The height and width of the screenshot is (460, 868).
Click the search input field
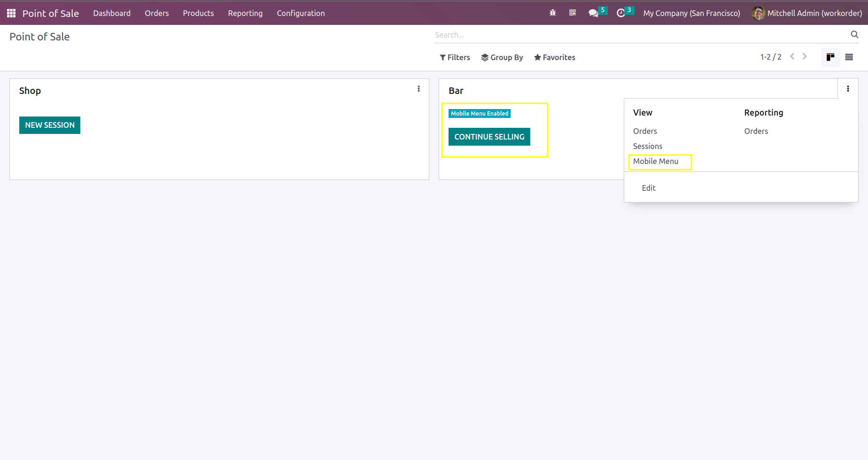coord(641,35)
